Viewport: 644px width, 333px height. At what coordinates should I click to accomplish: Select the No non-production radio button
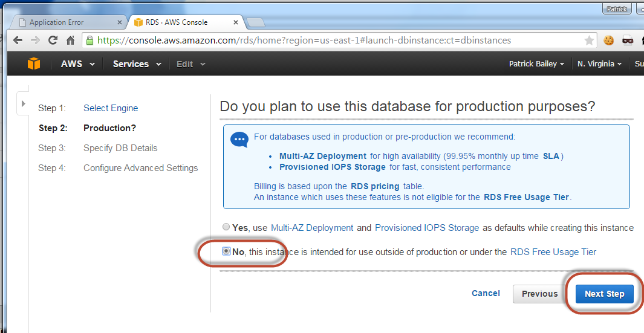(226, 251)
